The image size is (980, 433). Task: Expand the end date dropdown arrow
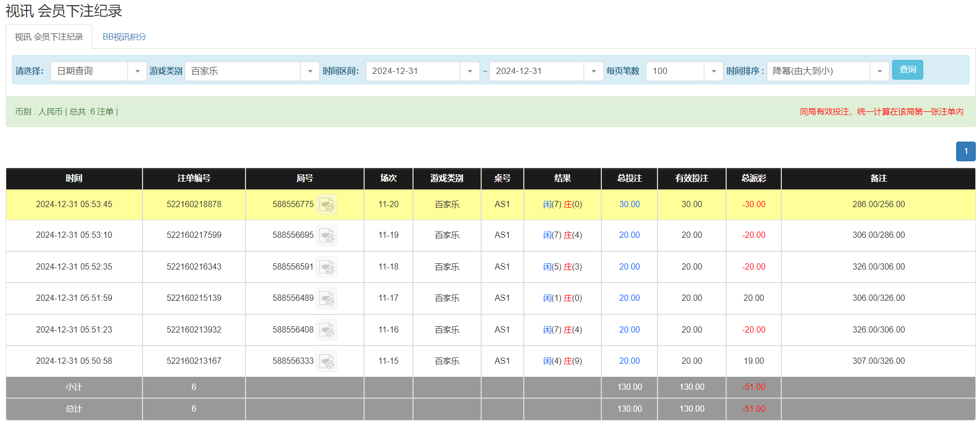click(x=594, y=71)
